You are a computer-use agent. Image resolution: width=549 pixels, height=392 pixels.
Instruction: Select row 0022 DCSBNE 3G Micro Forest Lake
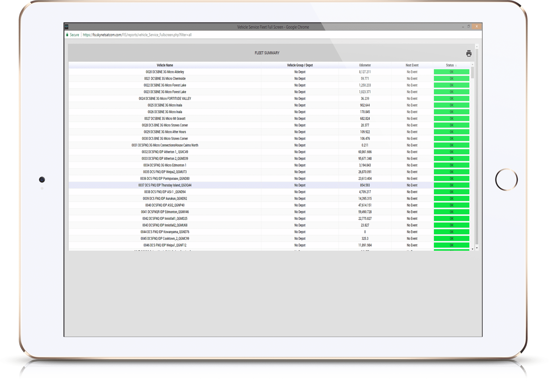pyautogui.click(x=269, y=85)
